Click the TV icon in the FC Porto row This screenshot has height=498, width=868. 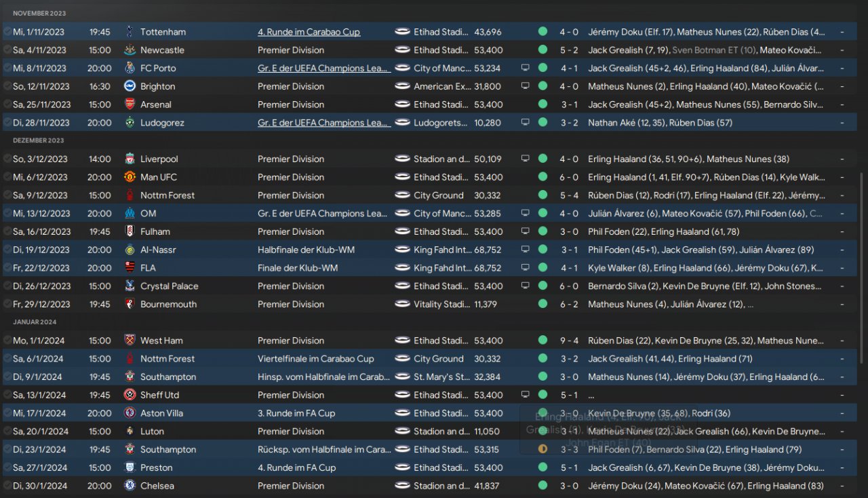(x=525, y=69)
